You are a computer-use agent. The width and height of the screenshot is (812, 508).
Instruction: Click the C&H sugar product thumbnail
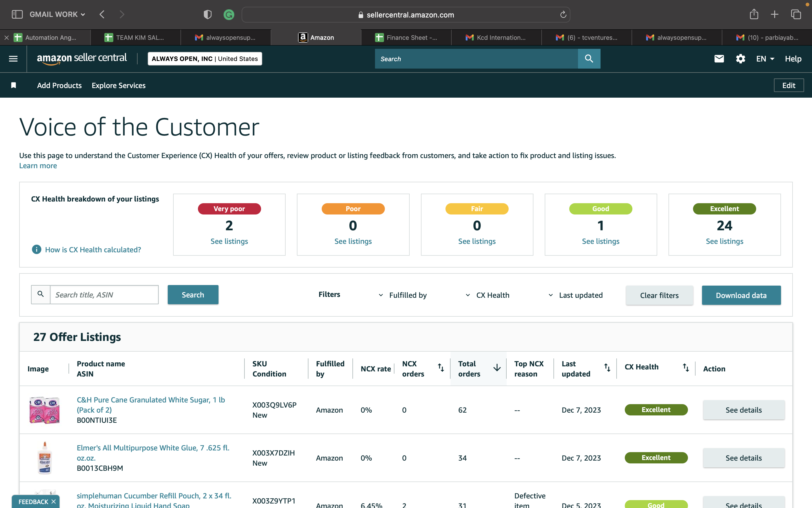coord(45,410)
